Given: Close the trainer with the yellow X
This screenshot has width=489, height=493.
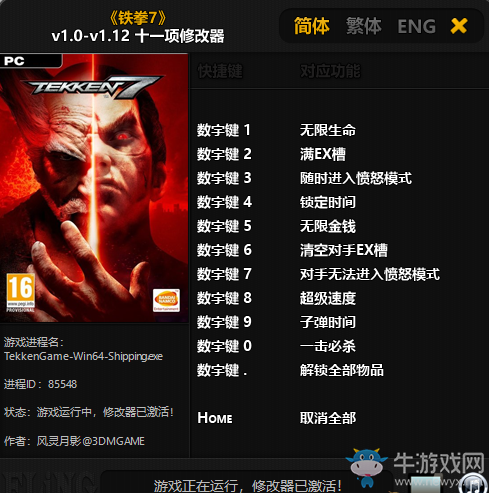Looking at the screenshot, I should pos(459,26).
